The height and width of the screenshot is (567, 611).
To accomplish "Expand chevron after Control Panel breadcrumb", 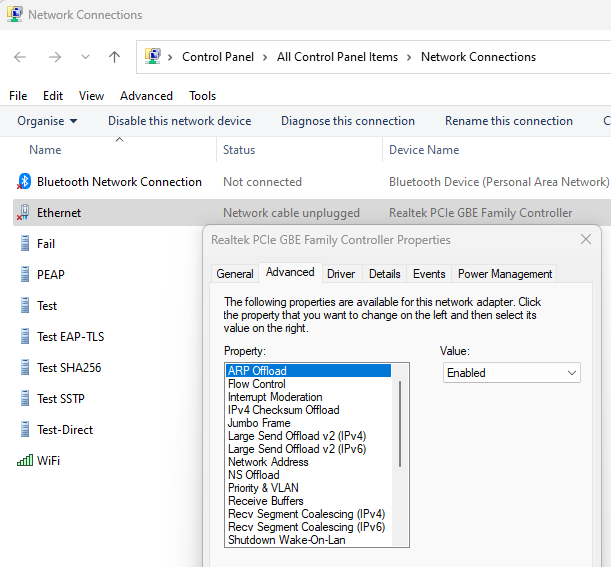I will coord(265,57).
